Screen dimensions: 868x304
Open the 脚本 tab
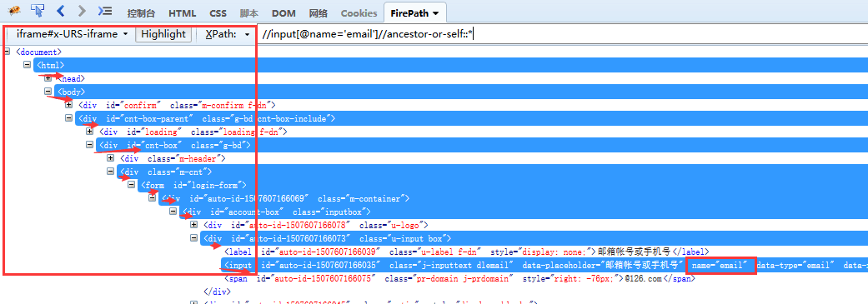(249, 12)
